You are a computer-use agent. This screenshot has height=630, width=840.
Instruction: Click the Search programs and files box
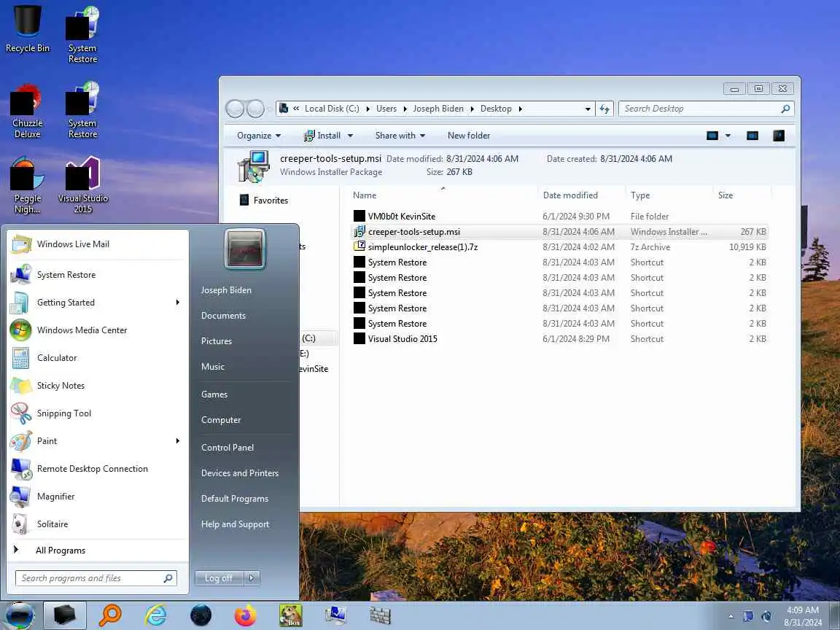coord(96,578)
